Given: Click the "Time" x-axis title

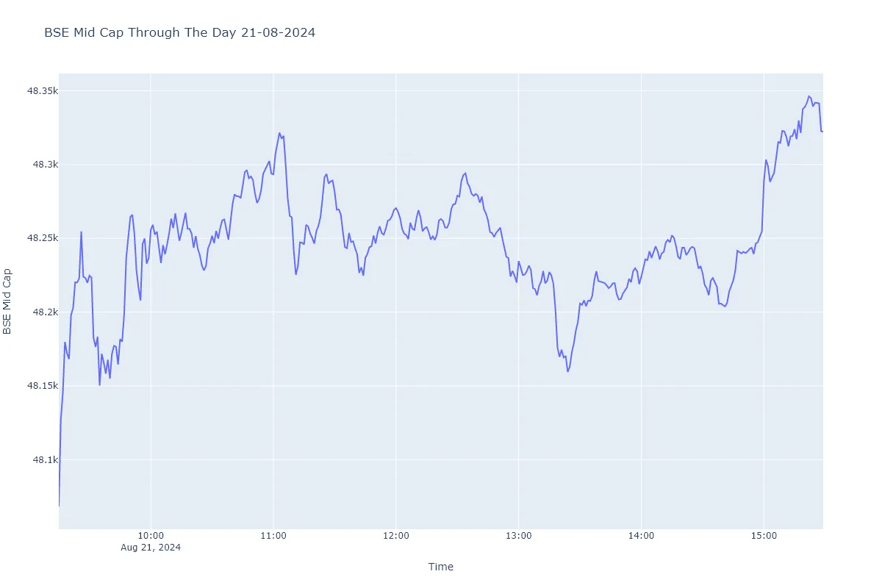Looking at the screenshot, I should coord(441,567).
